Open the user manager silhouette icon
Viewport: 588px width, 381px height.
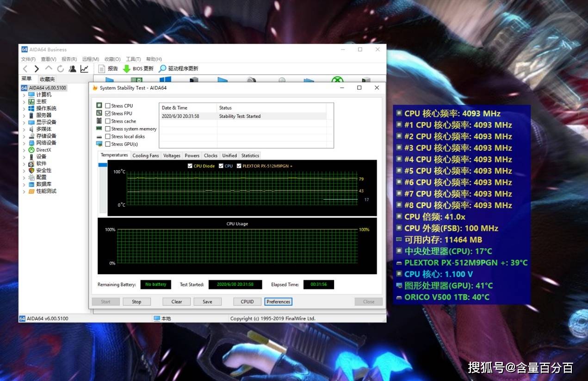73,69
